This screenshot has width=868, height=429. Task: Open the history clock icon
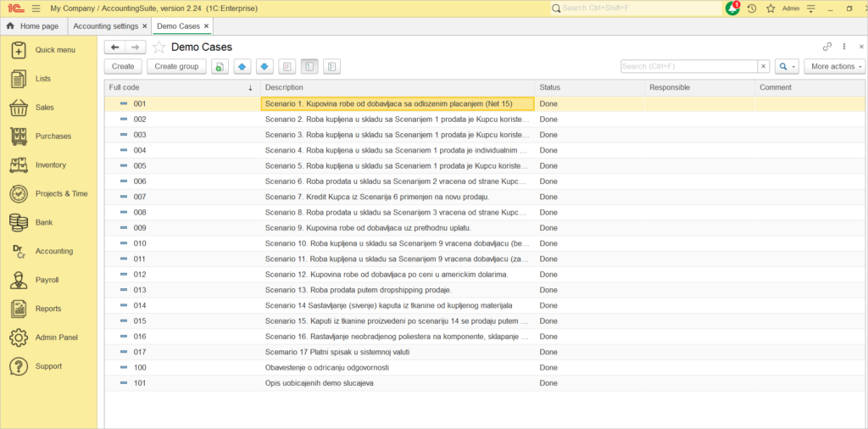[751, 8]
